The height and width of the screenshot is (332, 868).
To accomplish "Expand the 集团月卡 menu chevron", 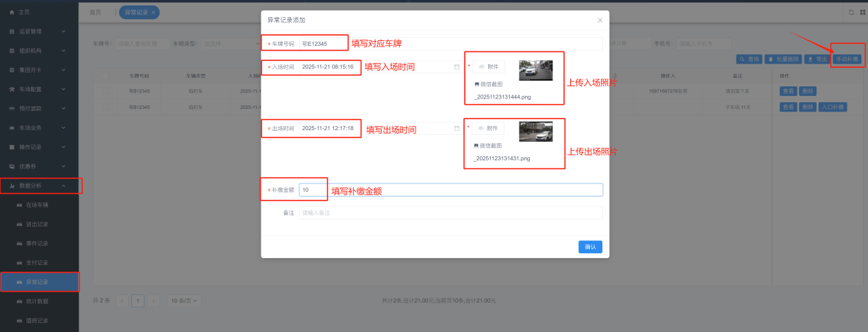I will pyautogui.click(x=64, y=70).
